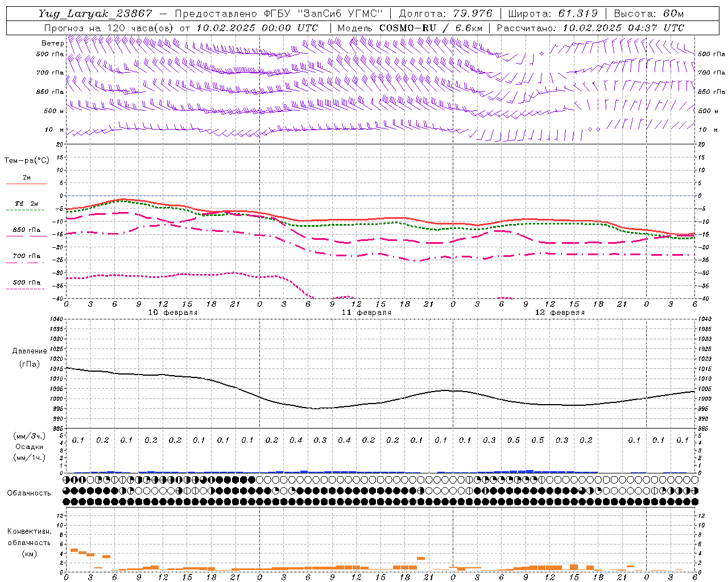Click the Долгота: 79.976 value

[x=445, y=14]
